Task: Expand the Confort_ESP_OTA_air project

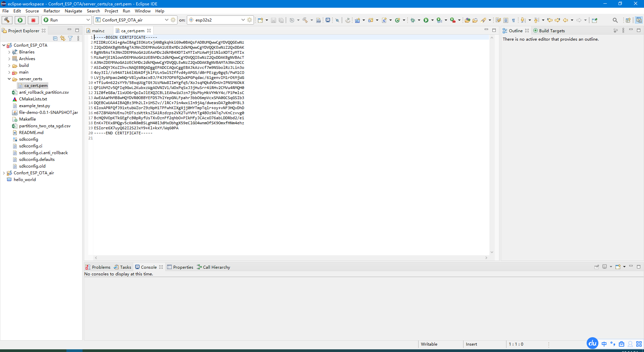Action: [4, 173]
